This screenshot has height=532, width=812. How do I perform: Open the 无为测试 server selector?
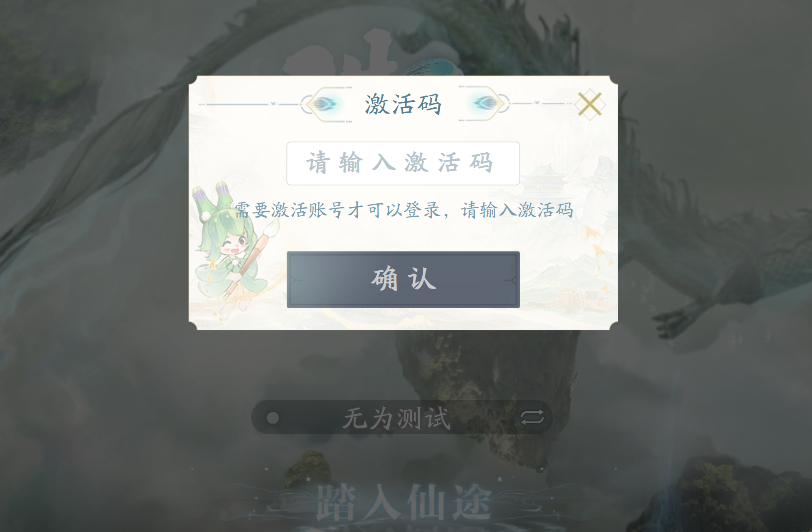(x=402, y=417)
